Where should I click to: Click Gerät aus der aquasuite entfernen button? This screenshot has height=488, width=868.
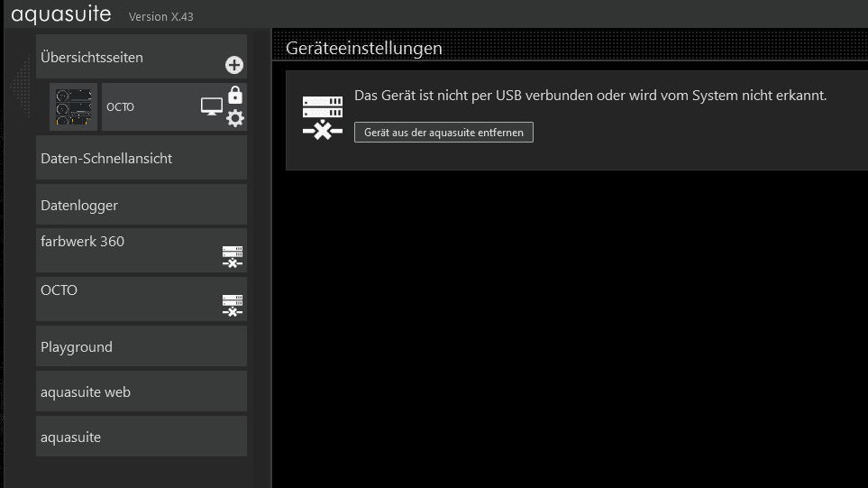(443, 133)
